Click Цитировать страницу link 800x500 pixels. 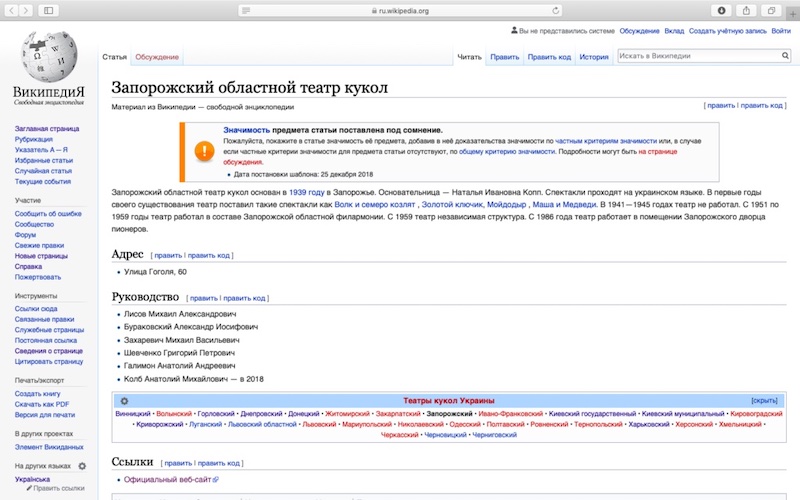click(x=49, y=361)
